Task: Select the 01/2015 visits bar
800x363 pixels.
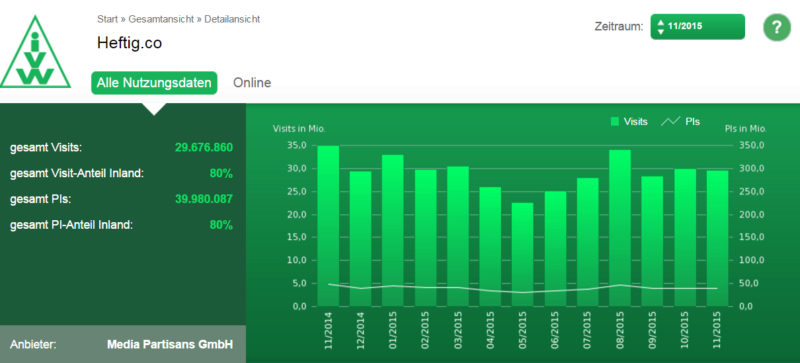Action: click(392, 230)
